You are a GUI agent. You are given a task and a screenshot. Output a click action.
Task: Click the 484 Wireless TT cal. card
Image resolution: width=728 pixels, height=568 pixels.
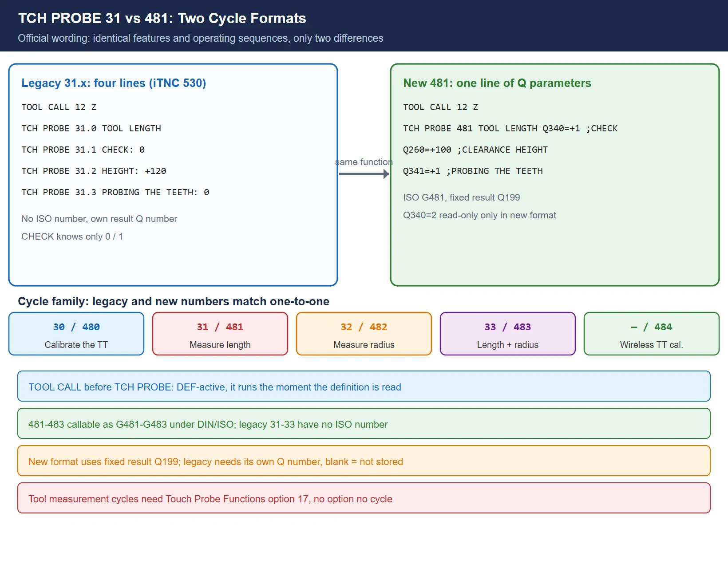click(652, 334)
